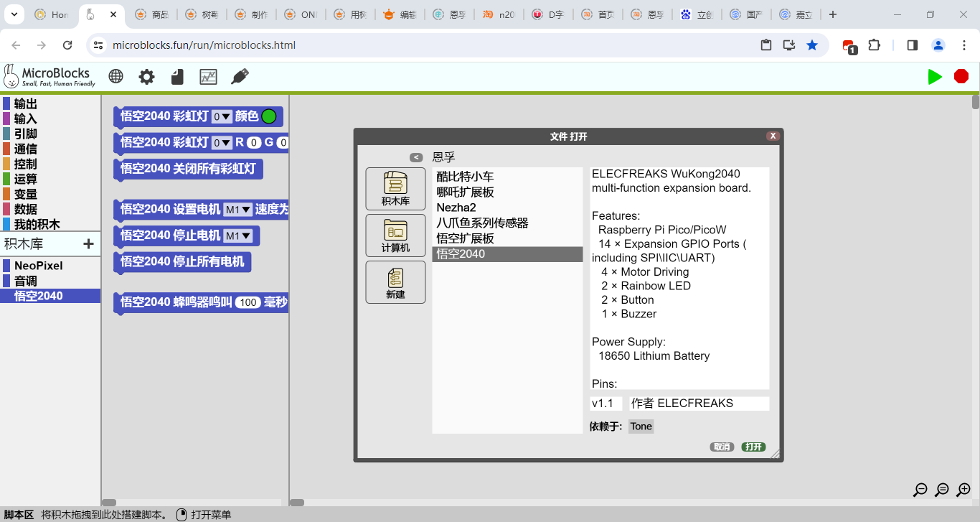Image resolution: width=980 pixels, height=522 pixels.
Task: Zoom in script area
Action: 963,490
